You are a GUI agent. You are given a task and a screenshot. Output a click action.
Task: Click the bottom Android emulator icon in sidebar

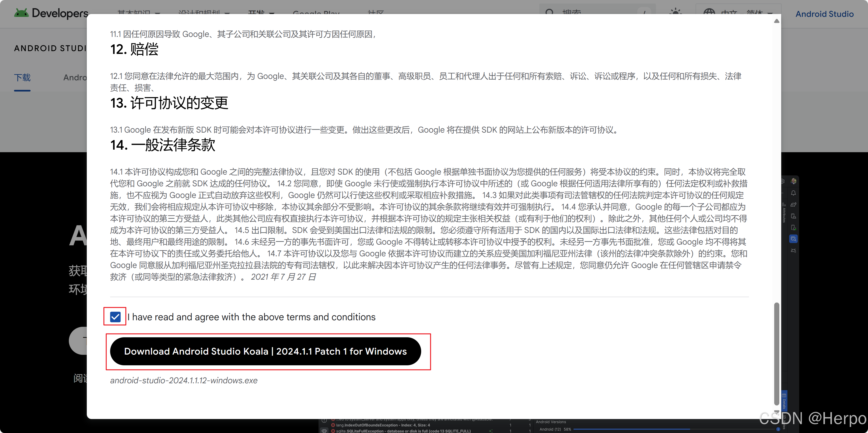(x=794, y=251)
